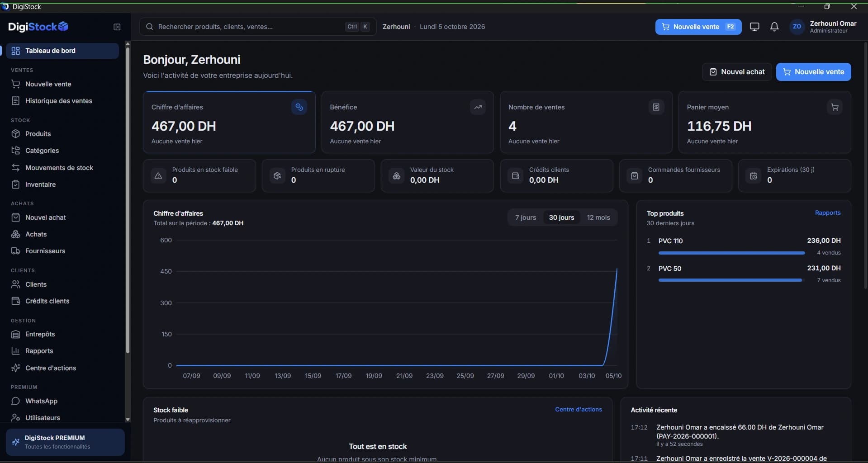Screen dimensions: 868x463
Task: Click the trend arrow icon in Bénéfice card
Action: 478,107
